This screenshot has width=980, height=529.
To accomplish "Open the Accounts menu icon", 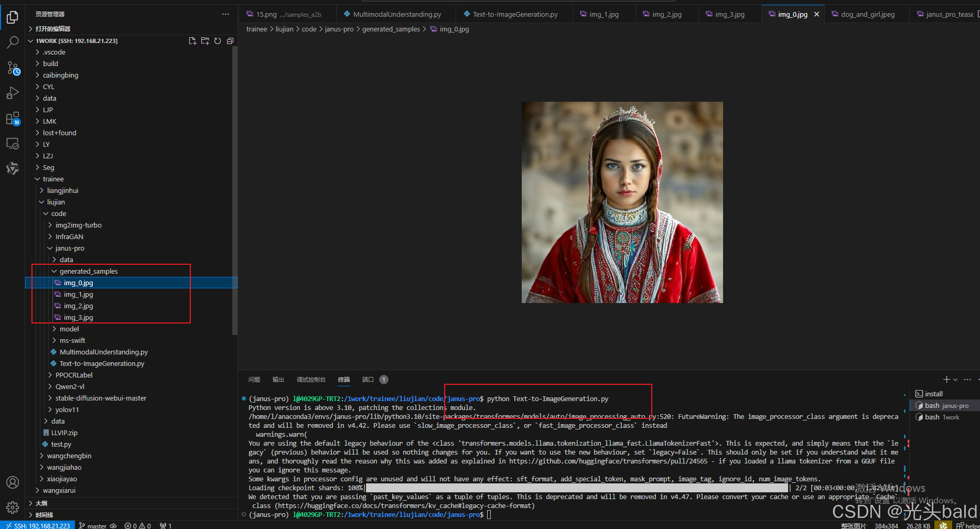I will point(13,482).
